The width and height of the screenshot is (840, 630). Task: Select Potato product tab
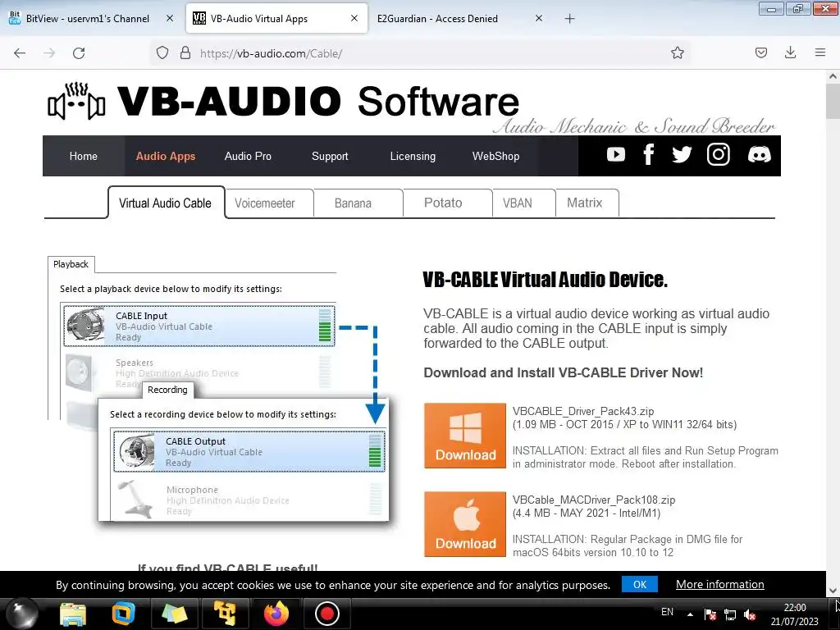(x=443, y=203)
